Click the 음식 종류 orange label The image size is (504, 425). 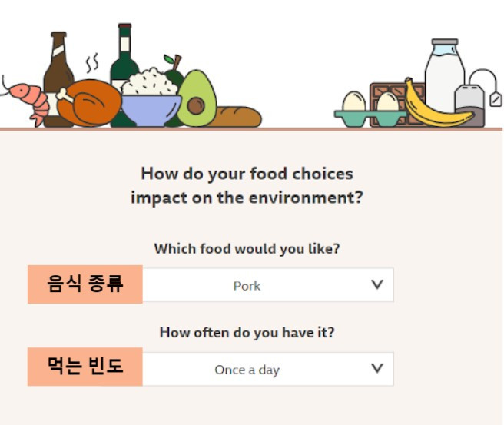point(85,284)
